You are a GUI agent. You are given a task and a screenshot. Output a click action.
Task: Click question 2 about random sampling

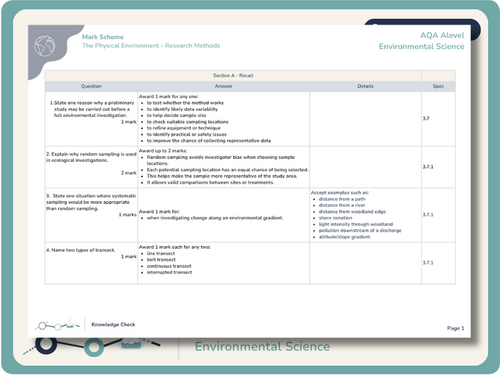coord(91,157)
